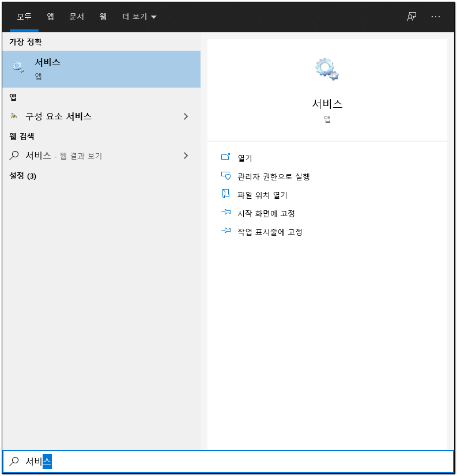This screenshot has height=476, width=457.
Task: Click the 시작 화면에 고정 pin icon
Action: (x=226, y=213)
